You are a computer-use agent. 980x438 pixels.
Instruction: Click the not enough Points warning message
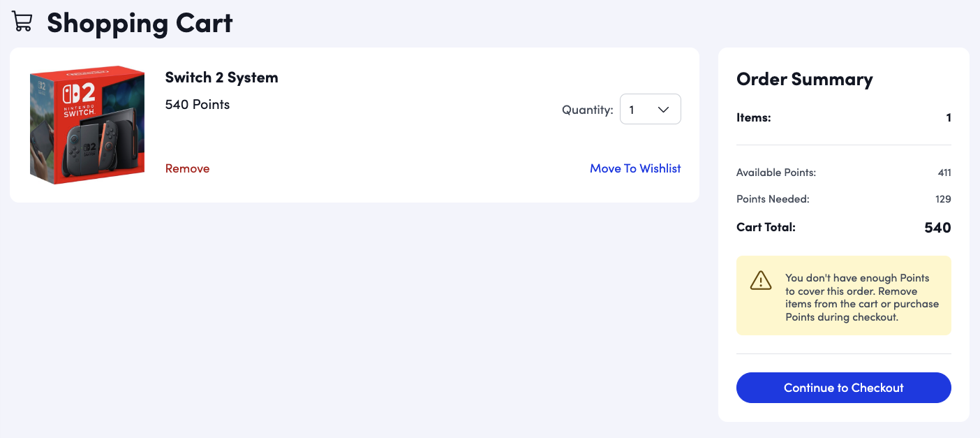click(862, 297)
